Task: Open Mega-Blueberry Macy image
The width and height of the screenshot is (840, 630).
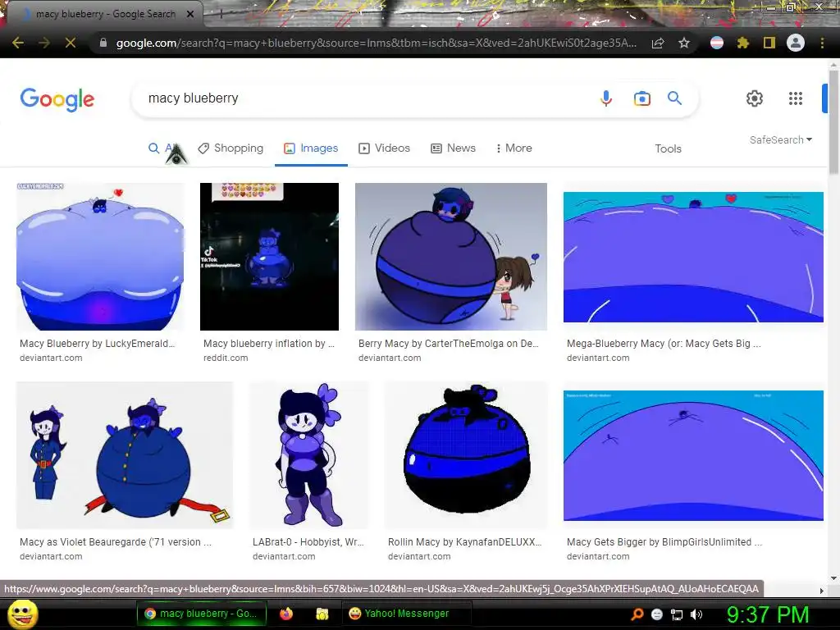Action: [x=693, y=257]
